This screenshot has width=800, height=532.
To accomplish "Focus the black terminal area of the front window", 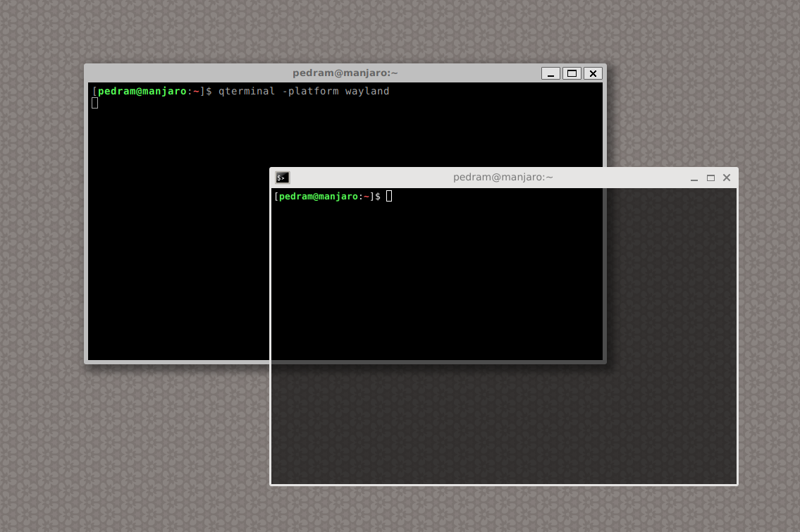I will point(437,282).
